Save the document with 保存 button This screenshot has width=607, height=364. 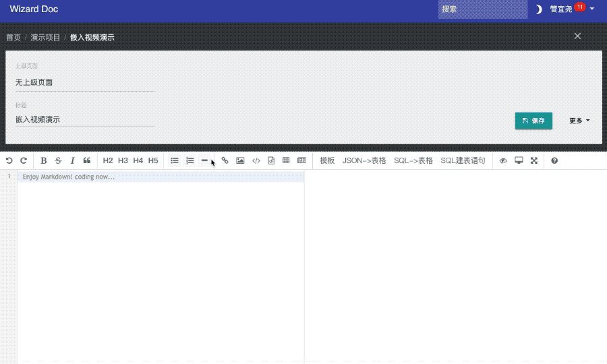coord(533,121)
